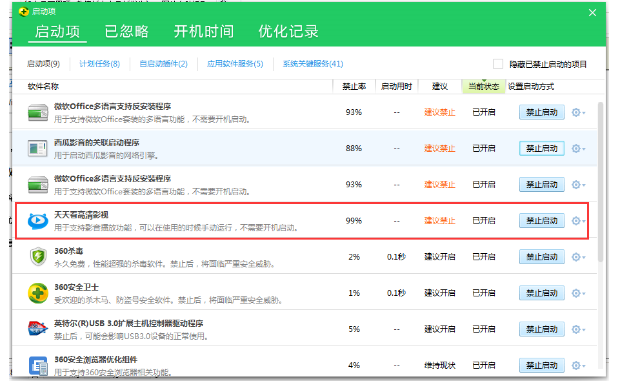Click the 360 logo in the title bar
The height and width of the screenshot is (382, 625).
[24, 12]
